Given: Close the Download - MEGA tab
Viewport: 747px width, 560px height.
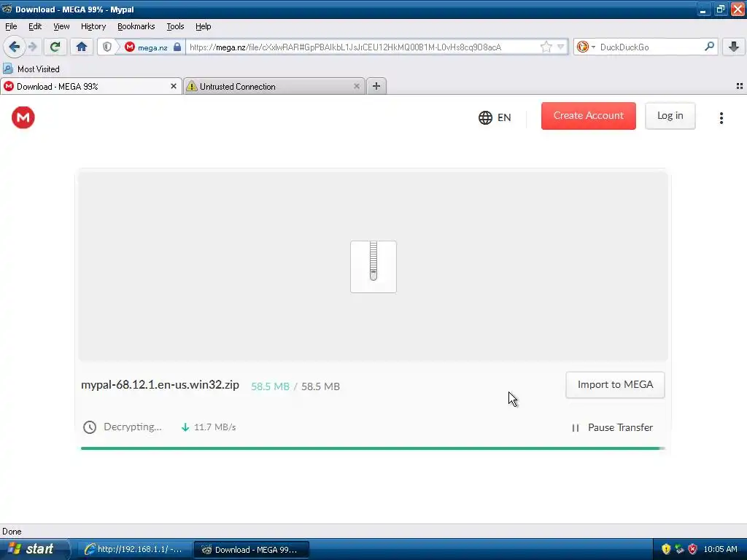Looking at the screenshot, I should (174, 86).
